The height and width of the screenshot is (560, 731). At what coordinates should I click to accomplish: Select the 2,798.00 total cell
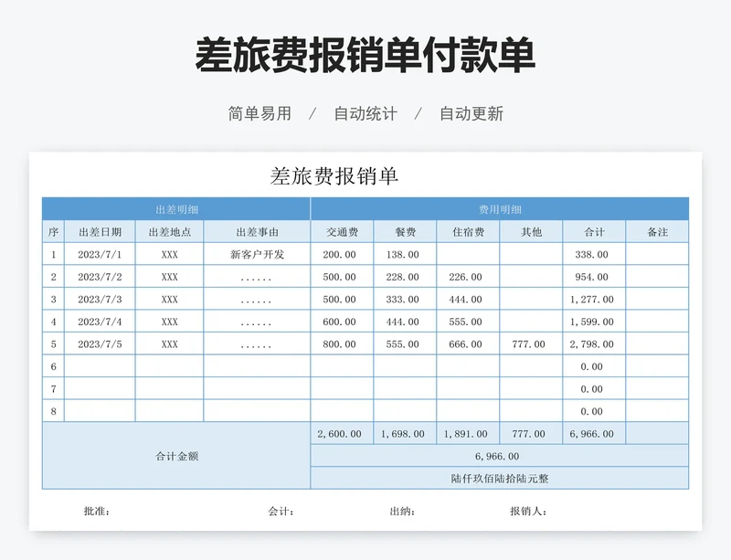(x=594, y=344)
